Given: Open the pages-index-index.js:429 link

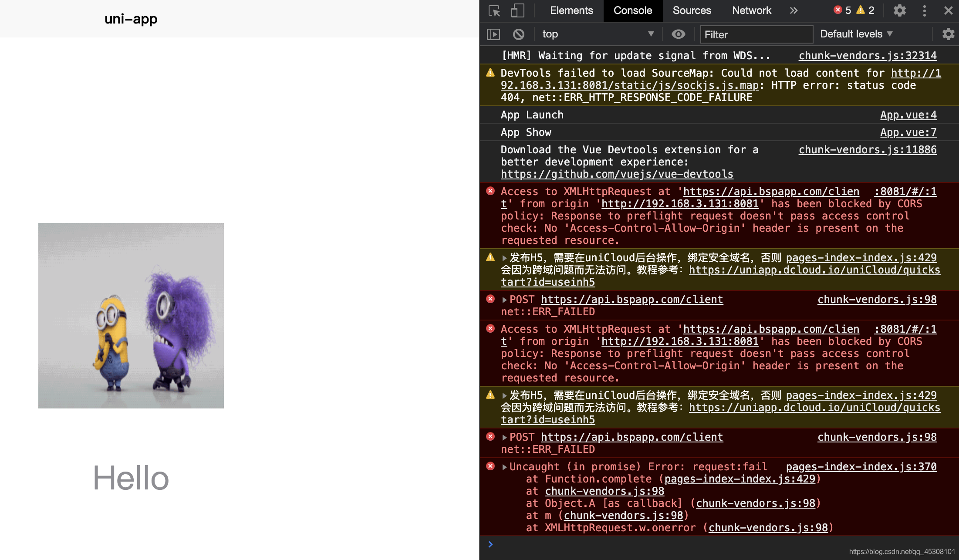Looking at the screenshot, I should [861, 257].
